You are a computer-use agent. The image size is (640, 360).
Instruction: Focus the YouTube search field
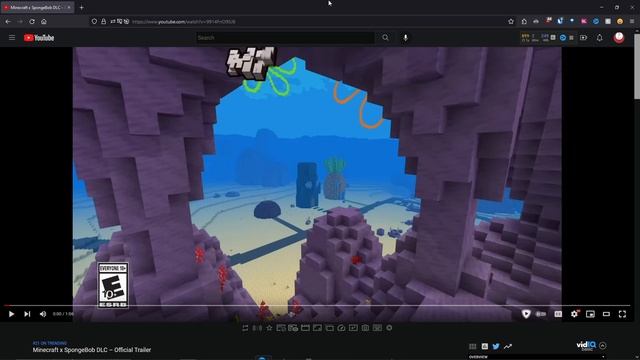(285, 38)
